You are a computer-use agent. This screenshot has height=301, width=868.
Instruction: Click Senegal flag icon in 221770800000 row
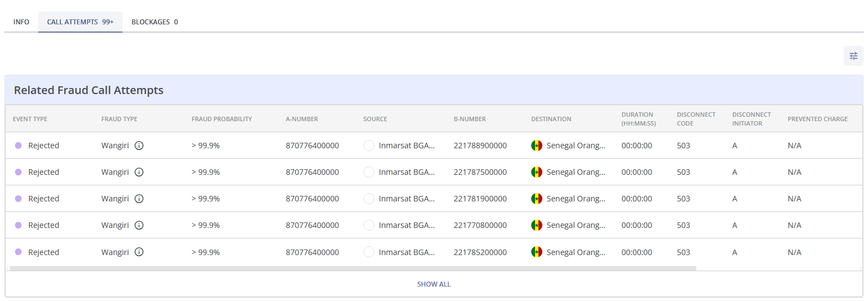click(537, 225)
